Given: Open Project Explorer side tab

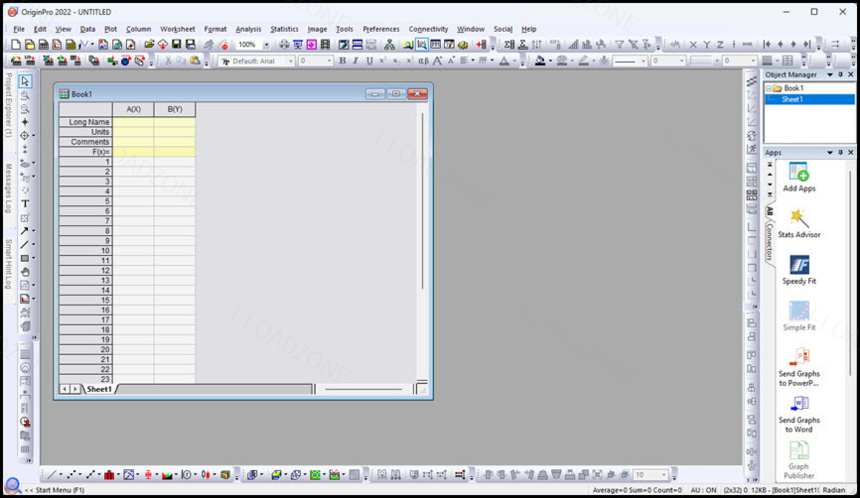Looking at the screenshot, I should (x=8, y=105).
